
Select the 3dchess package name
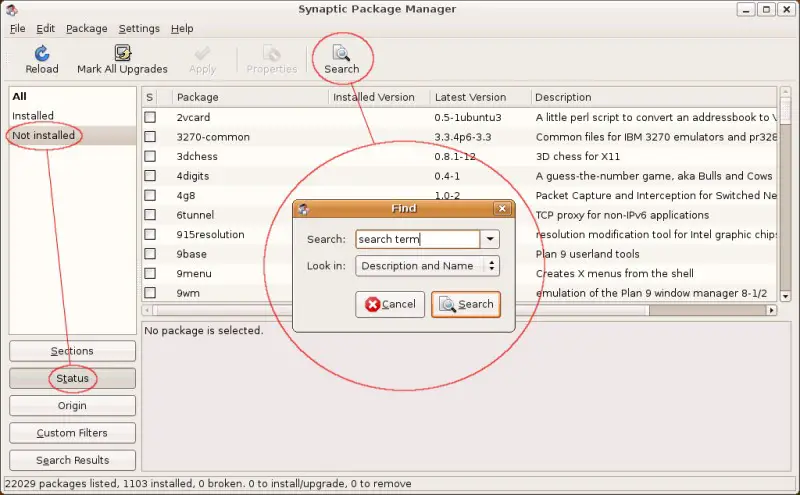197,156
